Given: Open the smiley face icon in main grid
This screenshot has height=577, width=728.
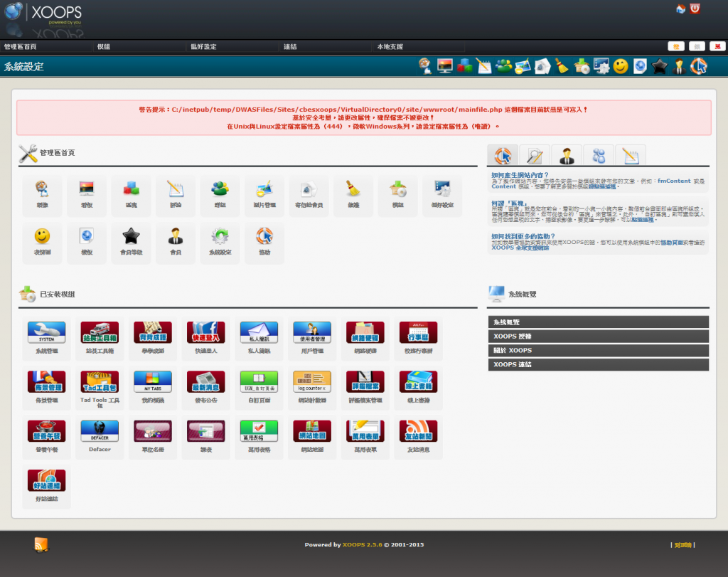Looking at the screenshot, I should pos(42,236).
